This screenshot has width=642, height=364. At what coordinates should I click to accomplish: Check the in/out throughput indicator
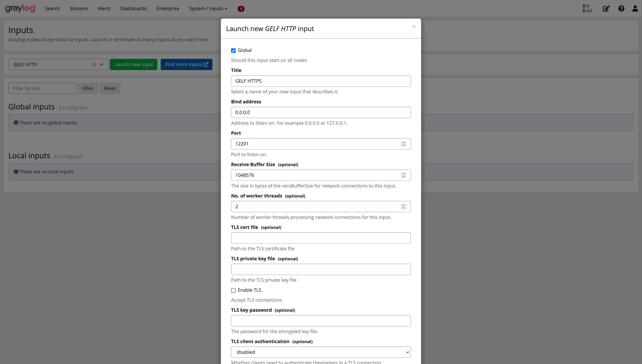point(587,8)
